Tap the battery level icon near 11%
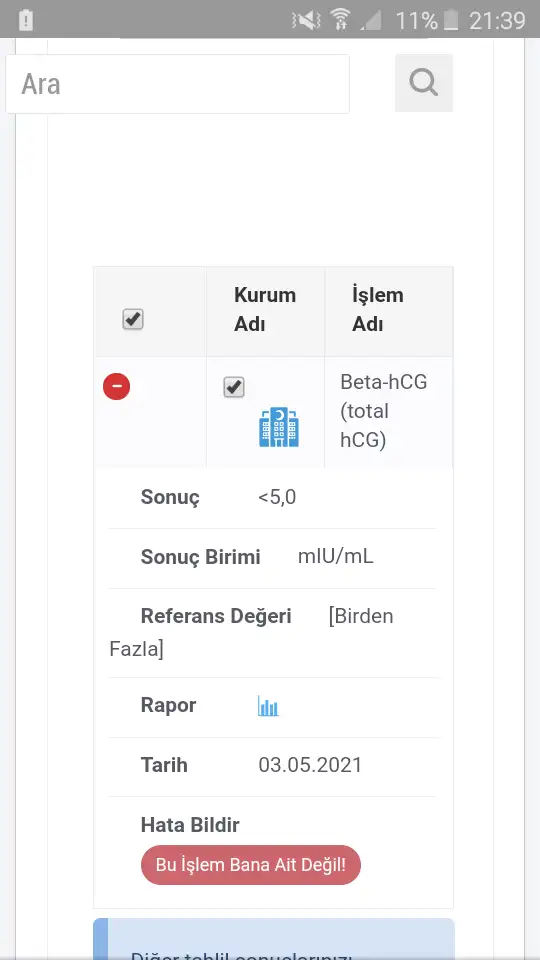 point(451,21)
